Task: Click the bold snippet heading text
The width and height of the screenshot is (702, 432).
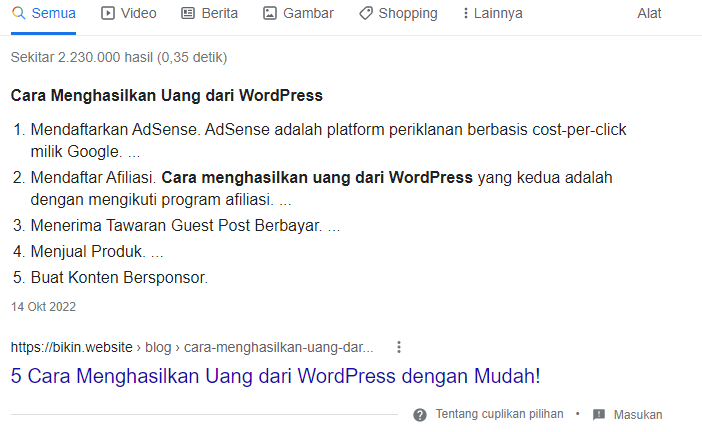Action: tap(166, 96)
